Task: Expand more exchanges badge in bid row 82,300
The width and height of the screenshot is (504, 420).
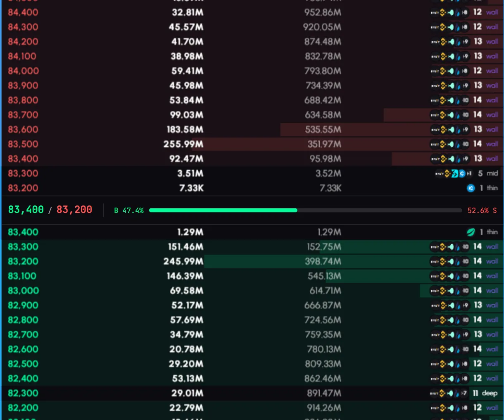Action: pos(464,393)
